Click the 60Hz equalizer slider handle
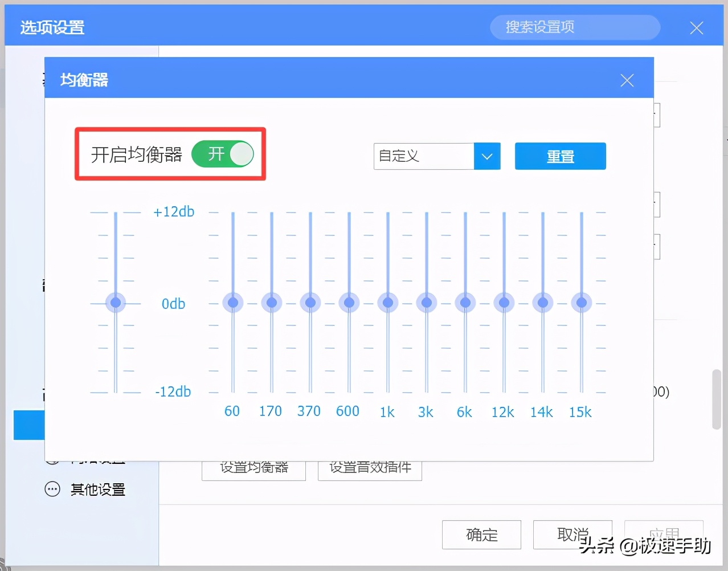Viewport: 728px width, 571px height. coord(232,303)
